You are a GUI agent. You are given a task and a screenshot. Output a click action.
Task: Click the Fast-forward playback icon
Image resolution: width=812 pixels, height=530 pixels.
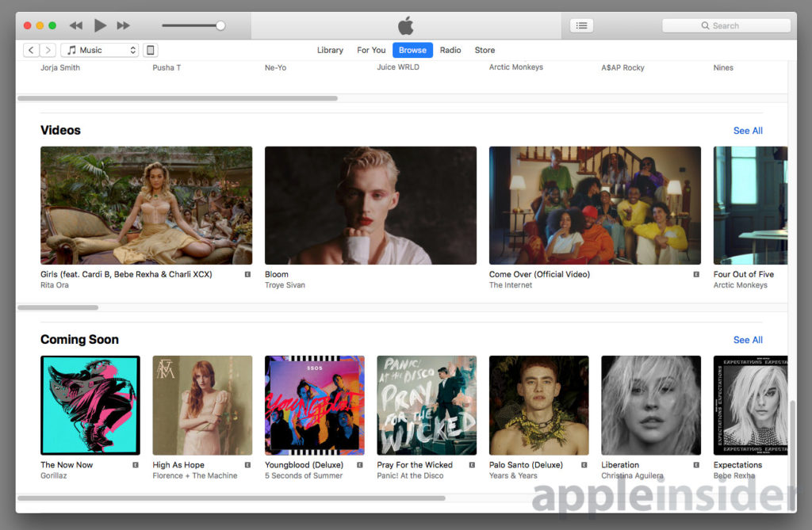124,25
